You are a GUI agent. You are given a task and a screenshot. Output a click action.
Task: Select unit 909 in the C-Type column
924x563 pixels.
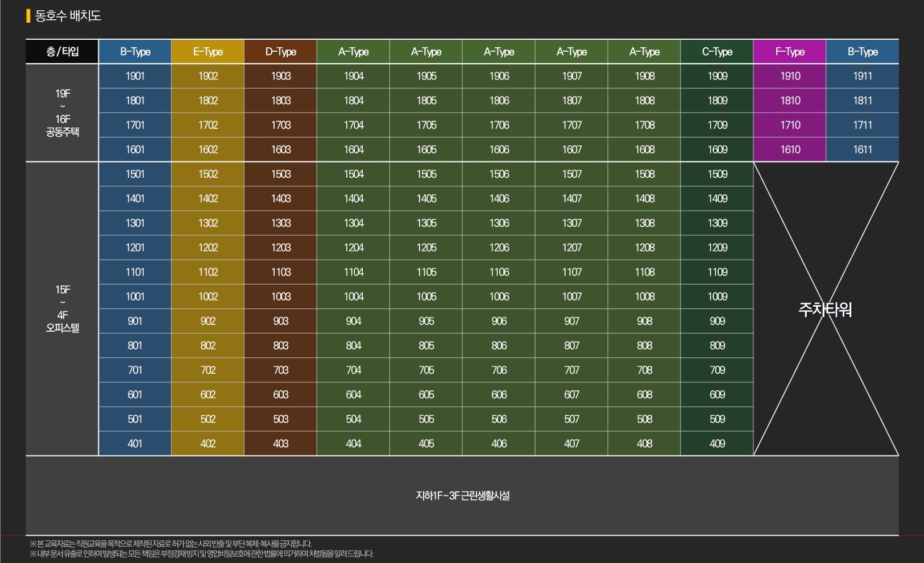717,321
